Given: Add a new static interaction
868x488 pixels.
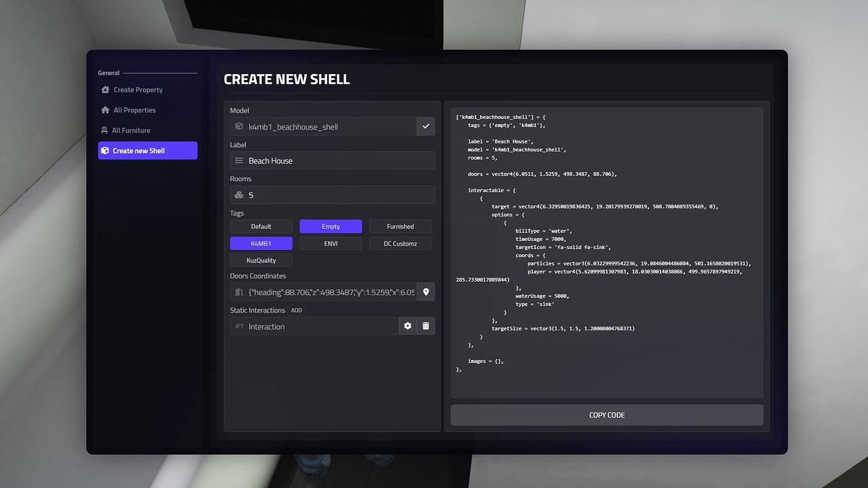Looking at the screenshot, I should pos(296,310).
